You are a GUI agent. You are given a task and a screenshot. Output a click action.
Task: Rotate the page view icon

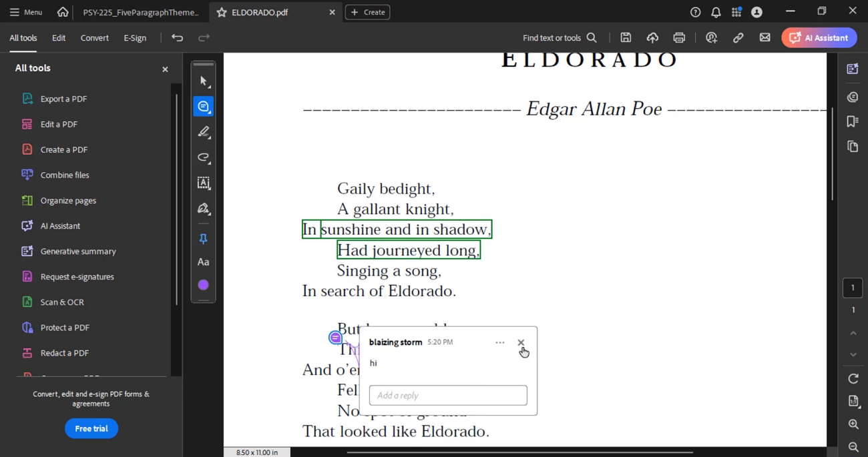(853, 378)
